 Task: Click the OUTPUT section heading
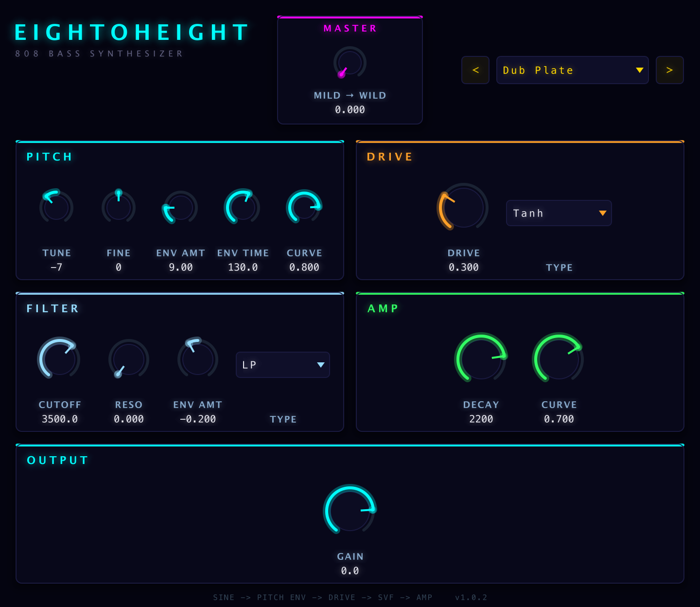[x=57, y=460]
